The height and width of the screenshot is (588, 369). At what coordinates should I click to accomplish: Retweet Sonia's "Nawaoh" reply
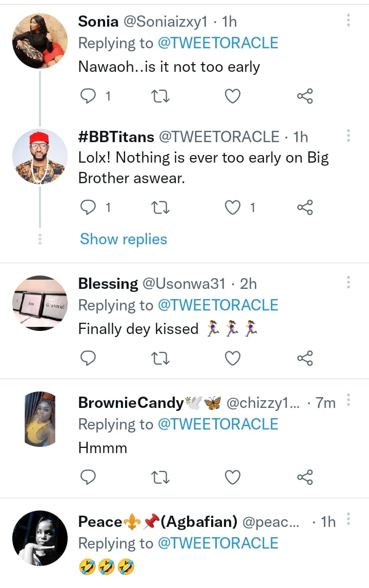[x=161, y=96]
